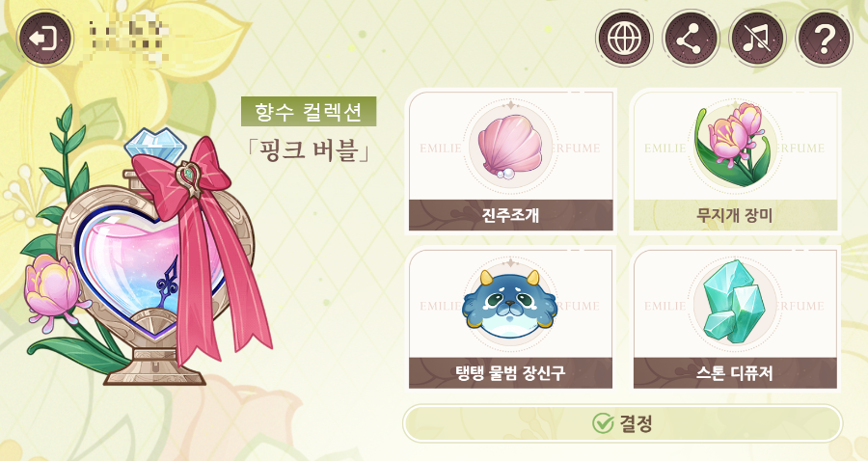Click the 진주조개 label bar

click(x=510, y=215)
